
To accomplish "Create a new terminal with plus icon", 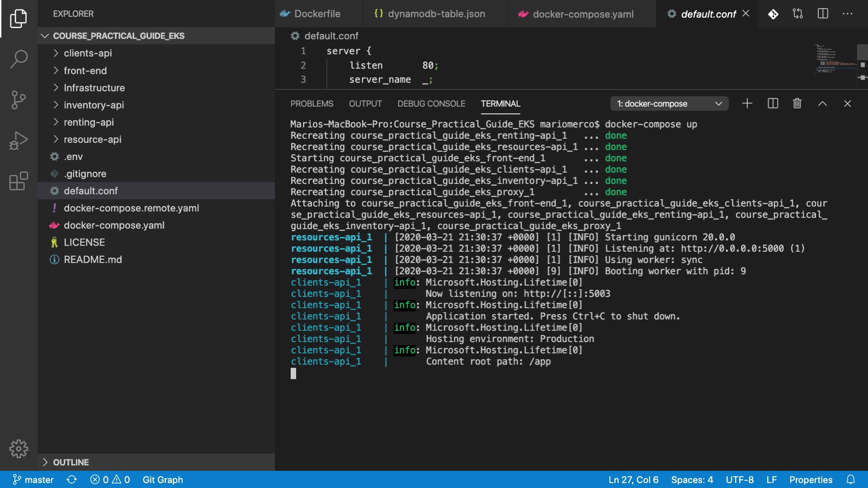I will coord(747,103).
